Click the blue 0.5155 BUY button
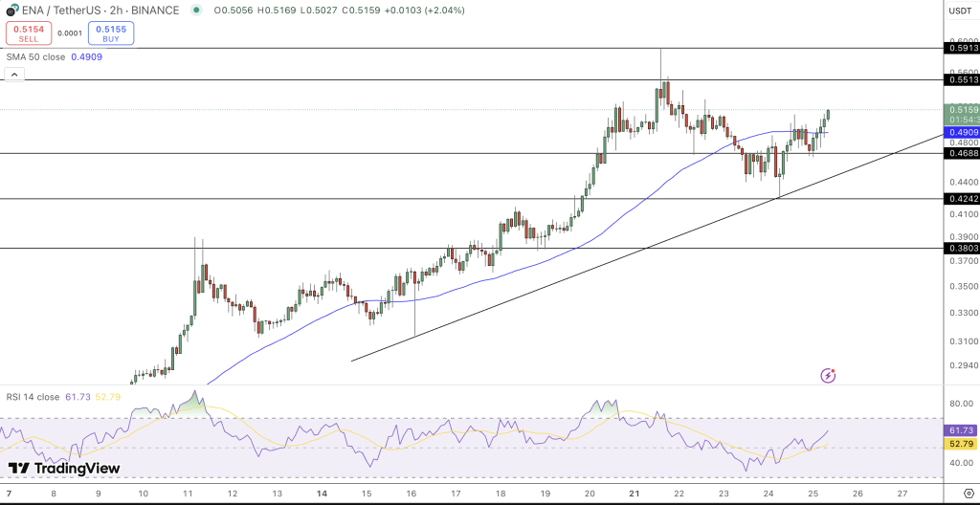 pyautogui.click(x=111, y=33)
